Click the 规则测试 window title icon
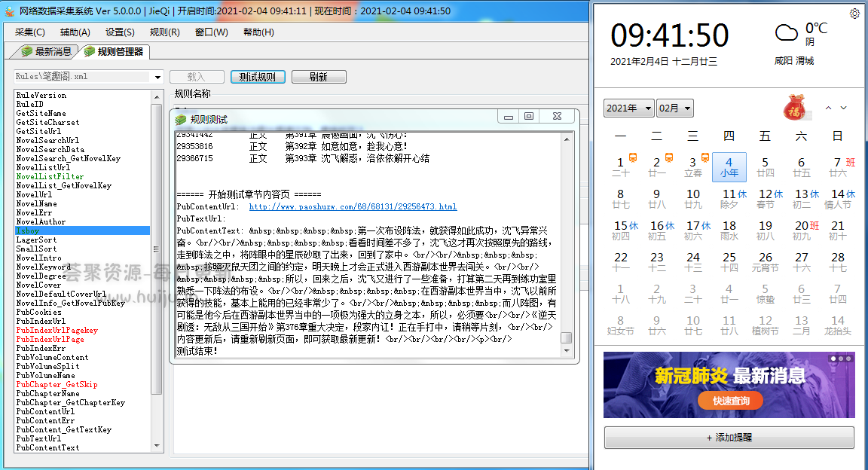 (181, 120)
